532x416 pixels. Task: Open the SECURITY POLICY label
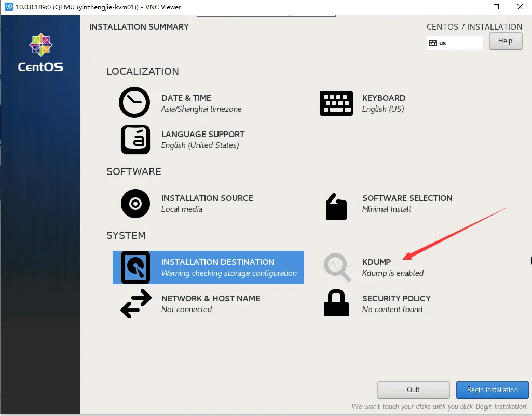tap(397, 298)
